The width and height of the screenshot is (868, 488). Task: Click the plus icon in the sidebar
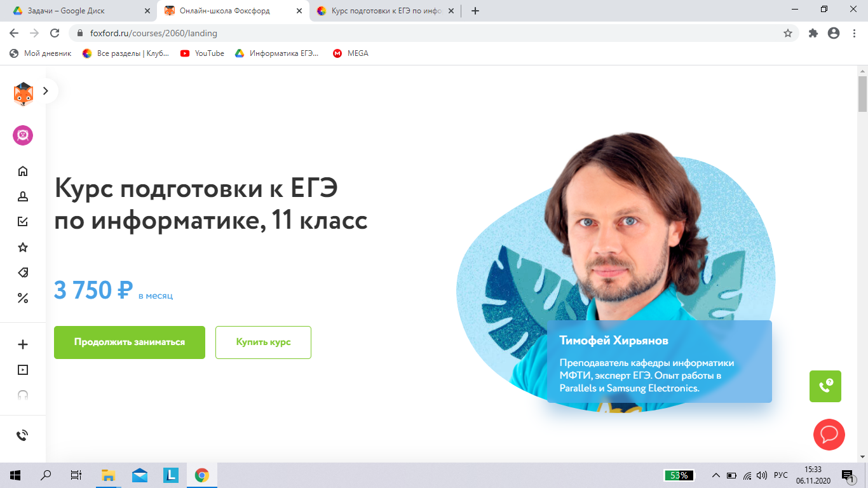[23, 344]
